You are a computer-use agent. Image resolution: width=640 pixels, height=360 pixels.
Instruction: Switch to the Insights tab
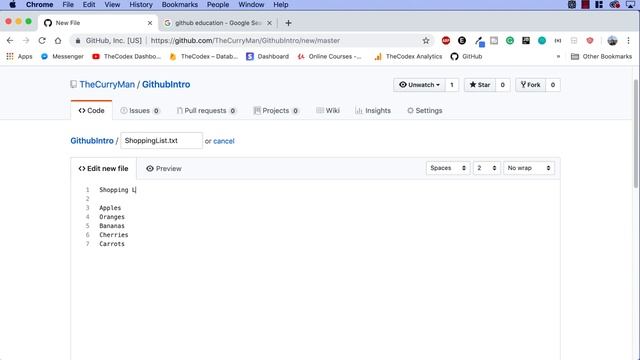pos(373,111)
